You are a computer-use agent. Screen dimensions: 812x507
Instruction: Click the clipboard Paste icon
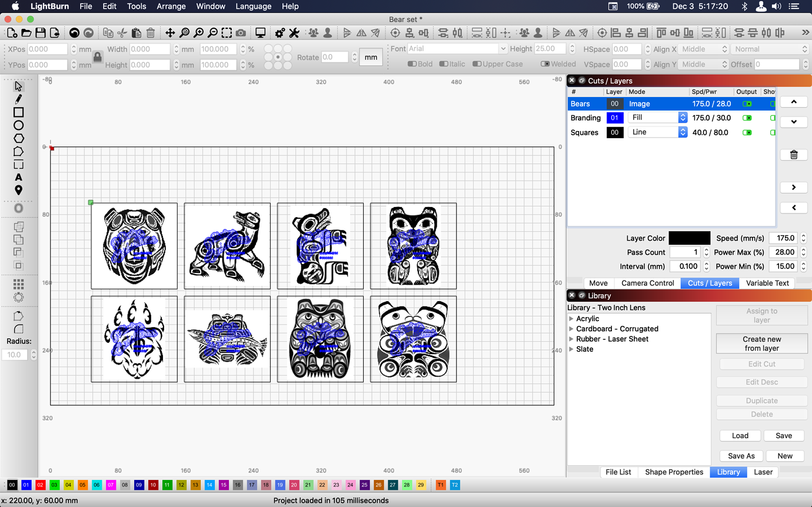click(x=137, y=33)
